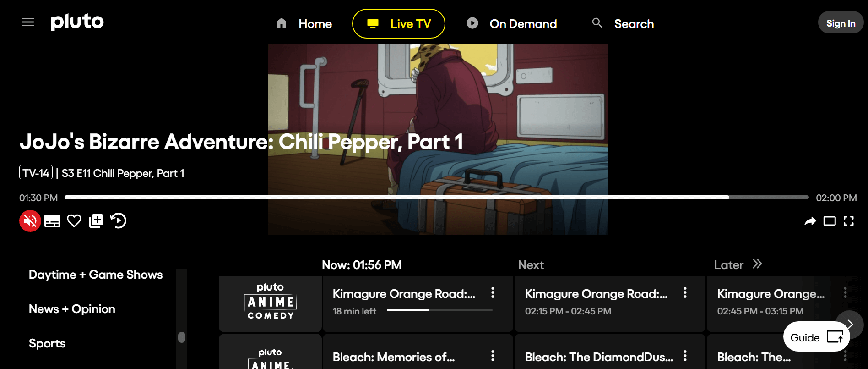Favorite the channel with the heart icon
This screenshot has width=868, height=369.
tap(74, 221)
